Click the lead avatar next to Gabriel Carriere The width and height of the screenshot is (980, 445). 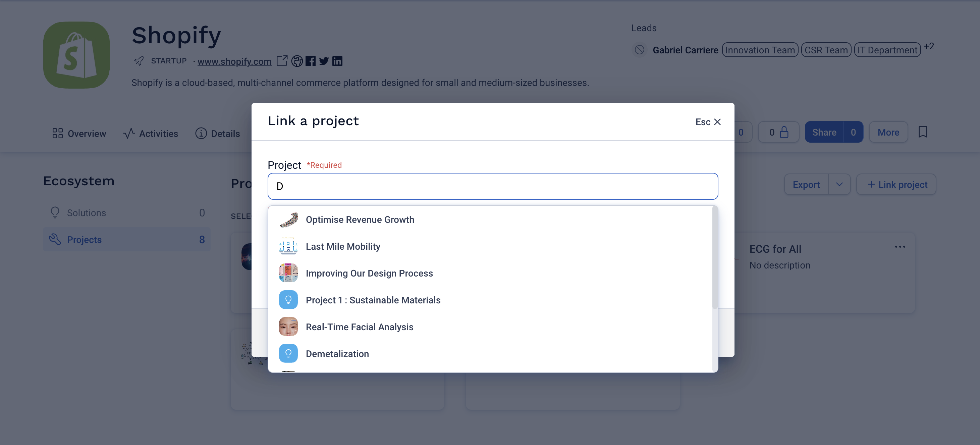(640, 50)
